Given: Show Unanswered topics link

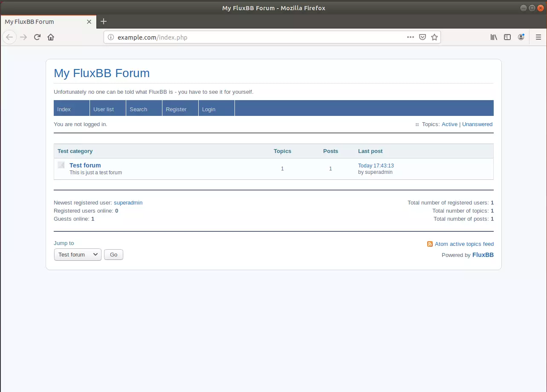Looking at the screenshot, I should tap(477, 124).
